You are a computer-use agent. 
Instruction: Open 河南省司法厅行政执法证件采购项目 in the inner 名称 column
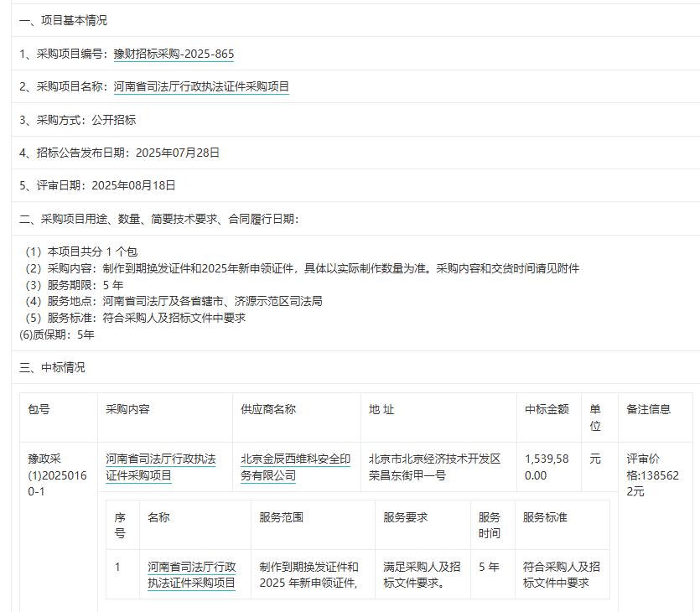[x=191, y=574]
